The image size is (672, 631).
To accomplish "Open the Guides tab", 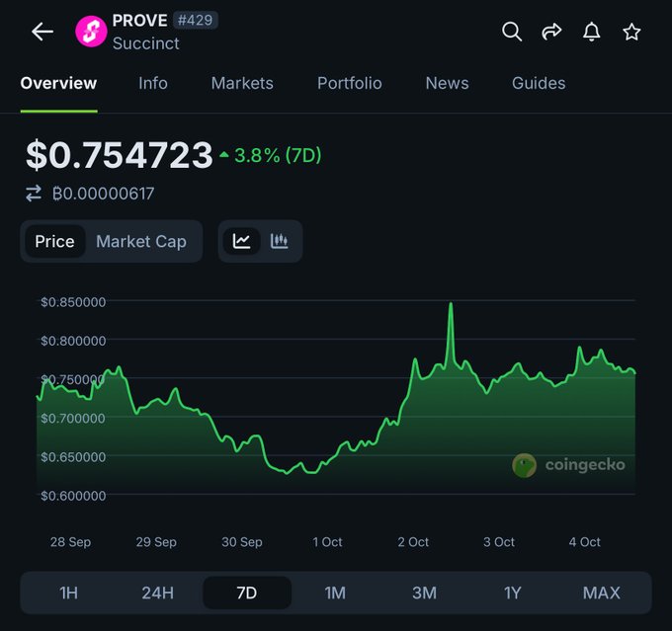I will click(x=539, y=83).
